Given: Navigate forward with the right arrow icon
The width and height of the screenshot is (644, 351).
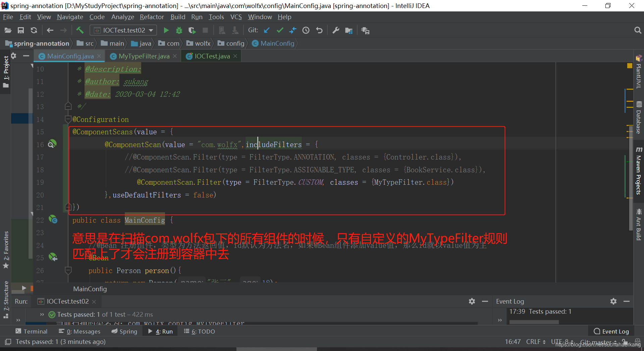Looking at the screenshot, I should click(63, 31).
